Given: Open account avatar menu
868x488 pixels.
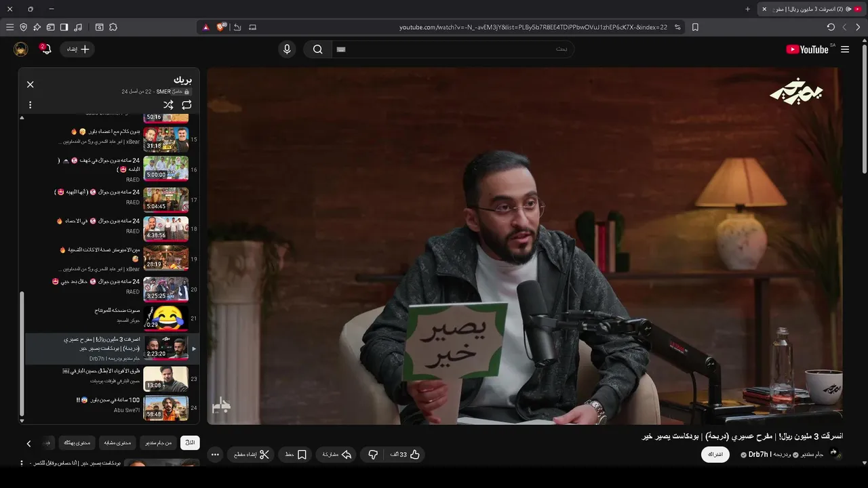Looking at the screenshot, I should coord(20,49).
